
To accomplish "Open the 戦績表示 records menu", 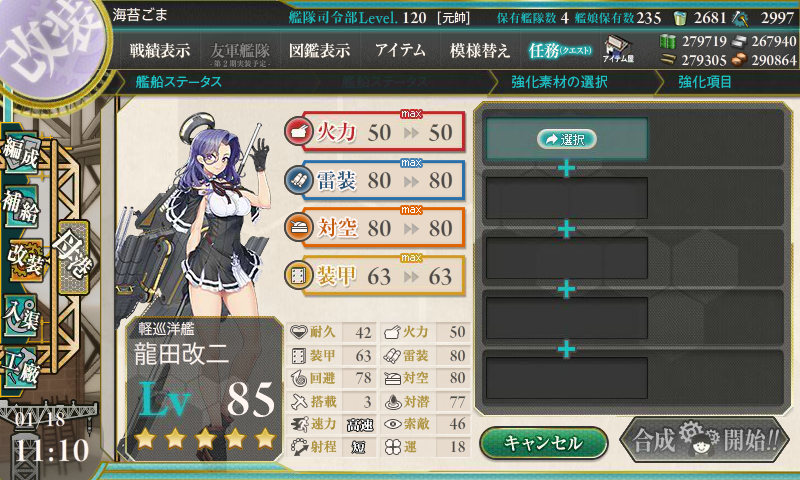I will coord(160,50).
